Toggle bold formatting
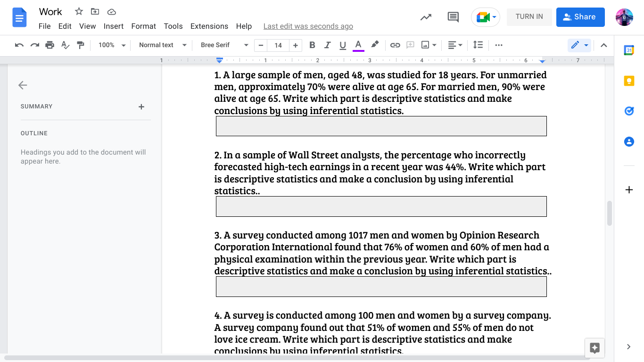This screenshot has width=644, height=362. coord(312,45)
